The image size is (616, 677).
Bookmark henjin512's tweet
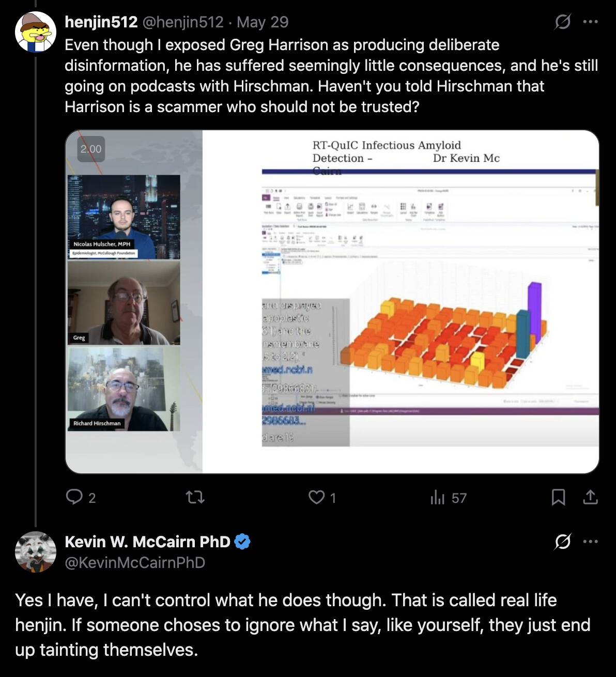558,498
